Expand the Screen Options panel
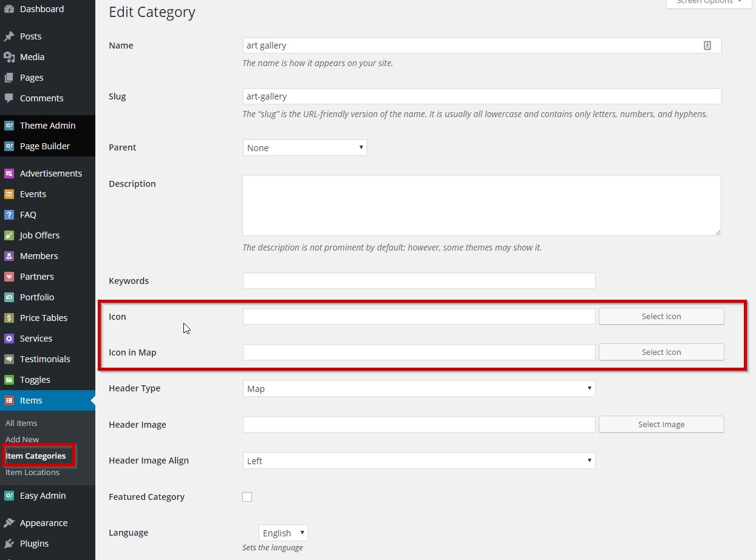This screenshot has height=560, width=756. [709, 2]
